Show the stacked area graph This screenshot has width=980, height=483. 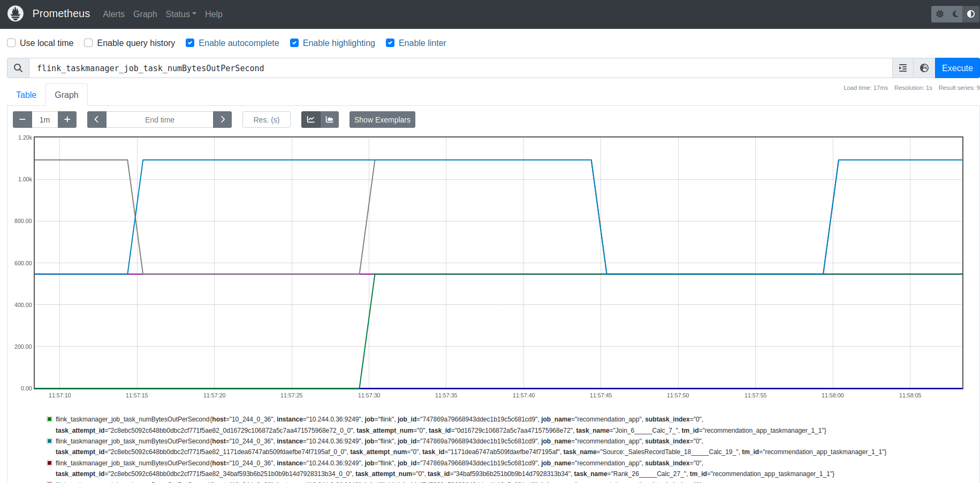(x=330, y=120)
